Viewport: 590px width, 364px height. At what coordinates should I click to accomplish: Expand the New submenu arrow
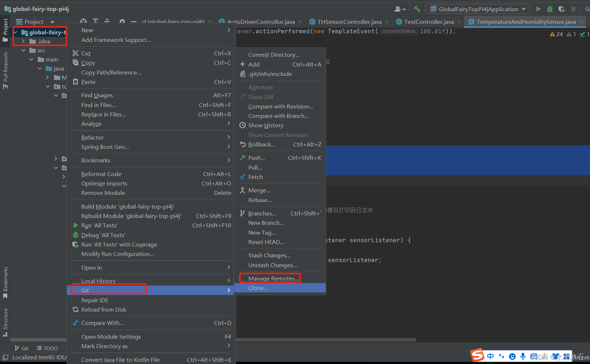(228, 30)
